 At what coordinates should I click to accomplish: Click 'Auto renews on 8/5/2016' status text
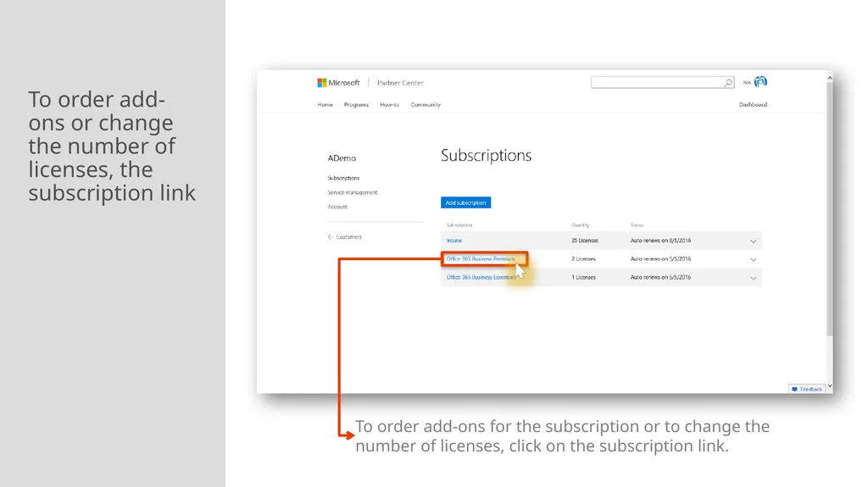660,241
